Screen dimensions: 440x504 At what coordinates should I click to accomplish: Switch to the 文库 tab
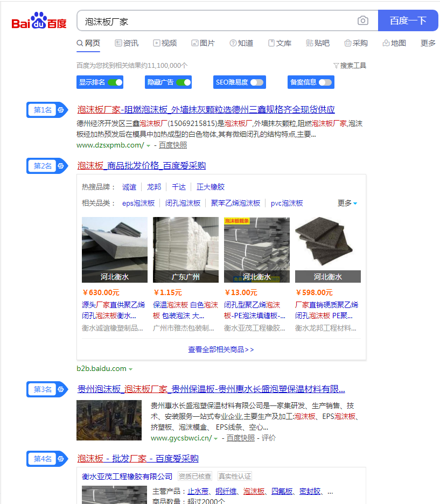tap(280, 43)
